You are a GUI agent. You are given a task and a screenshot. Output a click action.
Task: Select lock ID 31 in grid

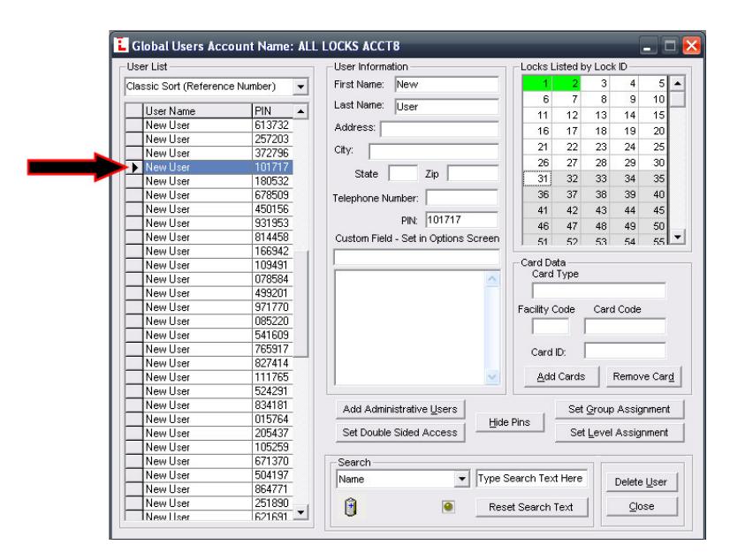tap(536, 178)
